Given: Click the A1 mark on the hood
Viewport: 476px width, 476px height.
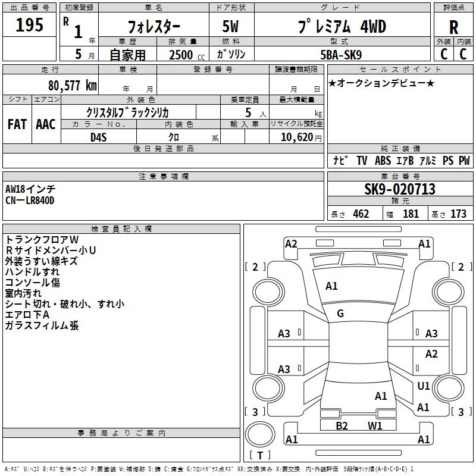Looking at the screenshot, I should coord(331,286).
